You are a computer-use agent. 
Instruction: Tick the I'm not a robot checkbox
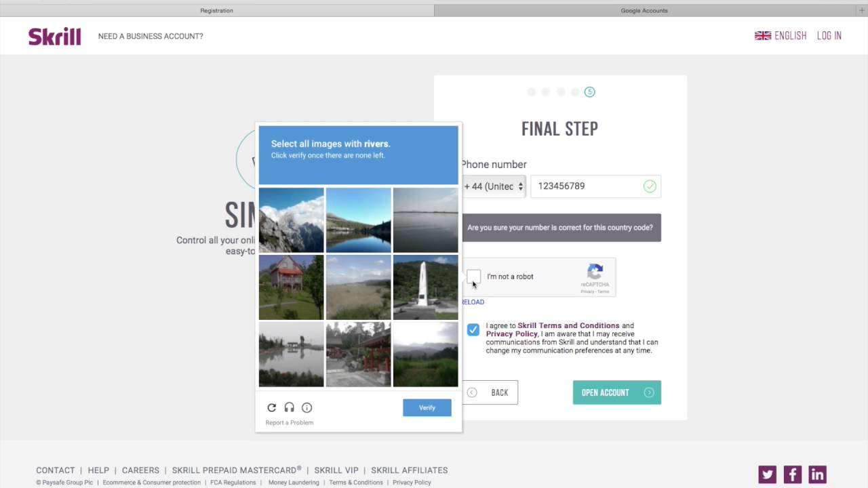click(473, 277)
